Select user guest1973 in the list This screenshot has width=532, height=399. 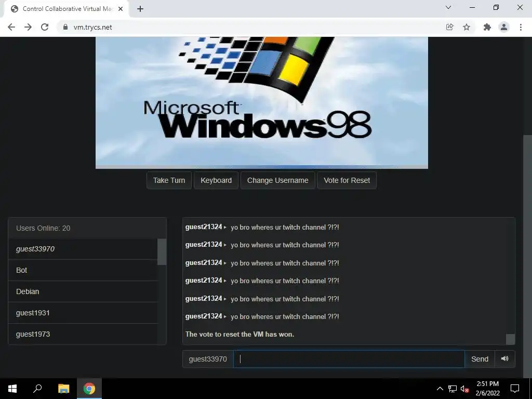tap(83, 334)
